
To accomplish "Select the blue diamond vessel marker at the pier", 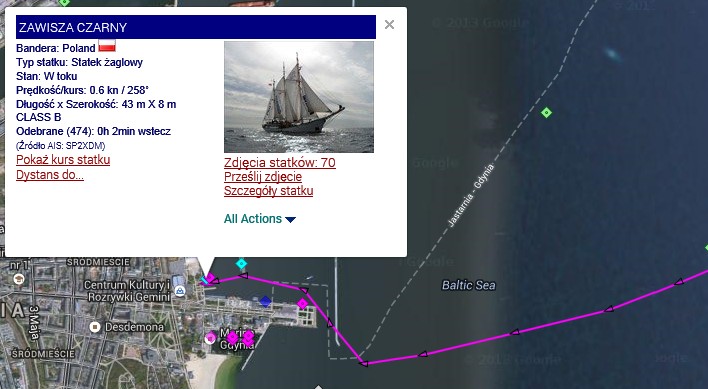I will click(266, 301).
